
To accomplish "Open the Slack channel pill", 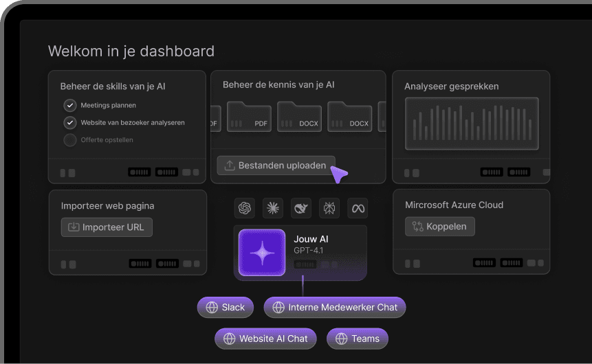I will (226, 308).
